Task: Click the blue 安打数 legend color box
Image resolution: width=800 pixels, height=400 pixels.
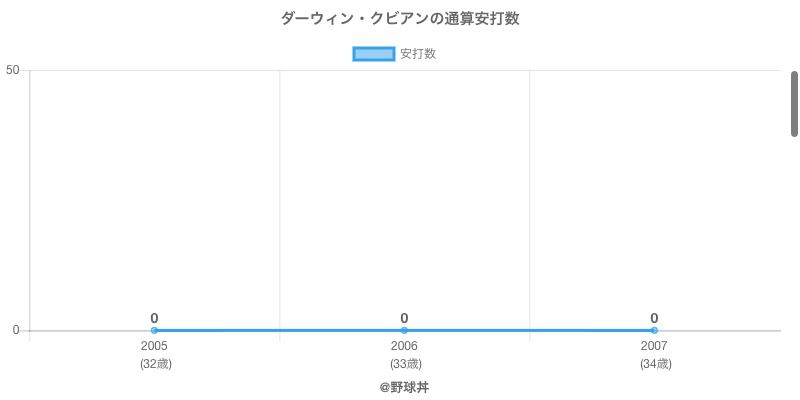Action: [375, 54]
